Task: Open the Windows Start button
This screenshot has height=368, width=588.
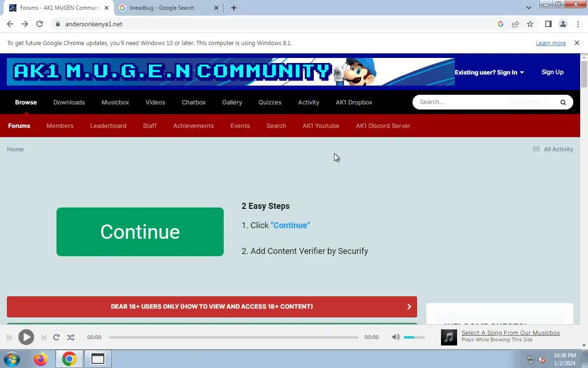Action: click(x=11, y=359)
